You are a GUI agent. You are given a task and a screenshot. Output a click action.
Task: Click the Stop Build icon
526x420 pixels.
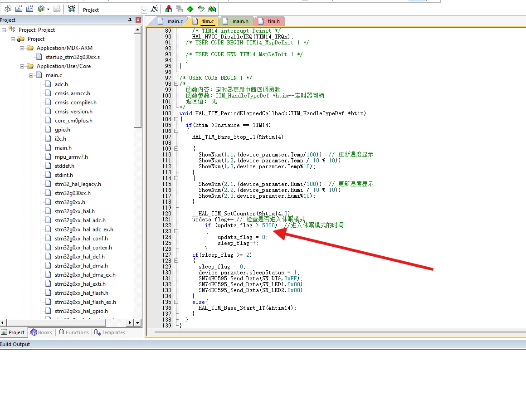[x=58, y=9]
